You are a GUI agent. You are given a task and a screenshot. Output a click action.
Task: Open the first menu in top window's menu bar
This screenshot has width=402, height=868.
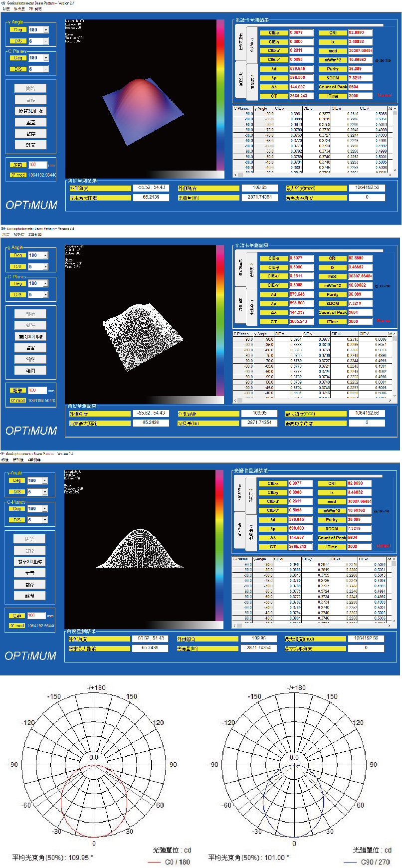[x=5, y=9]
